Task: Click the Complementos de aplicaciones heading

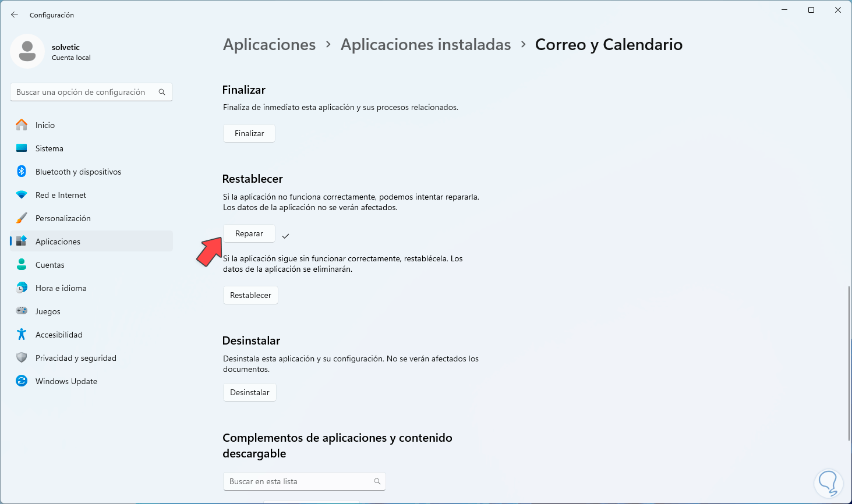Action: (337, 445)
